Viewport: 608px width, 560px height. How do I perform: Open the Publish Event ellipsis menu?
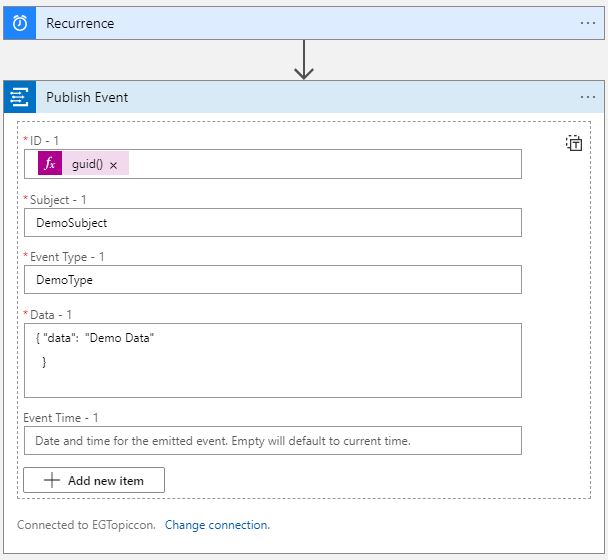tap(587, 97)
